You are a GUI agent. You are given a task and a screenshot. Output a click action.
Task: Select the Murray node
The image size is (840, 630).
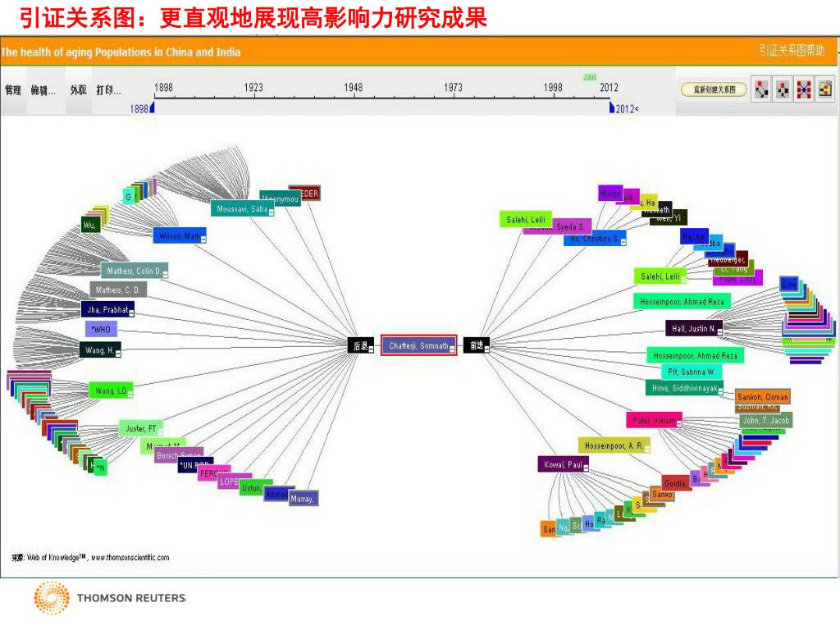tap(304, 498)
